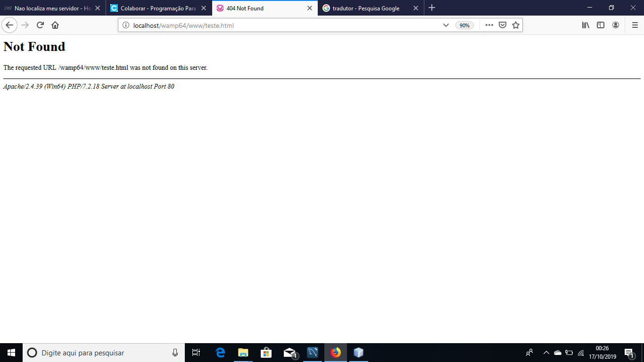Click the Firefox taskbar icon
Screen dimensions: 644x362
[336, 353]
